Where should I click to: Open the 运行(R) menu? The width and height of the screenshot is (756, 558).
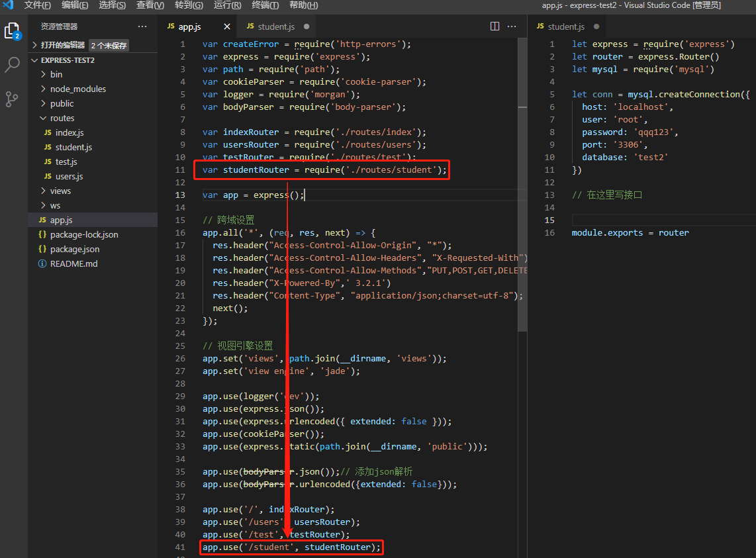coord(227,5)
